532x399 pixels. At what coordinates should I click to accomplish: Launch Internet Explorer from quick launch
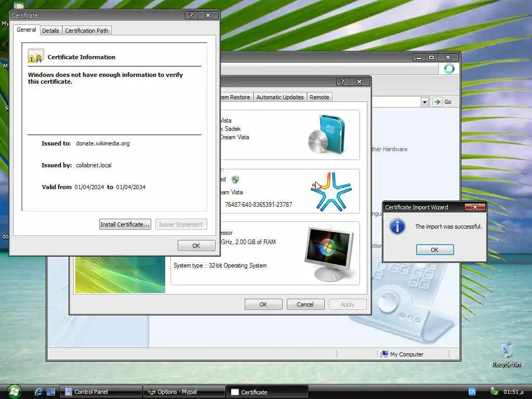(x=38, y=392)
